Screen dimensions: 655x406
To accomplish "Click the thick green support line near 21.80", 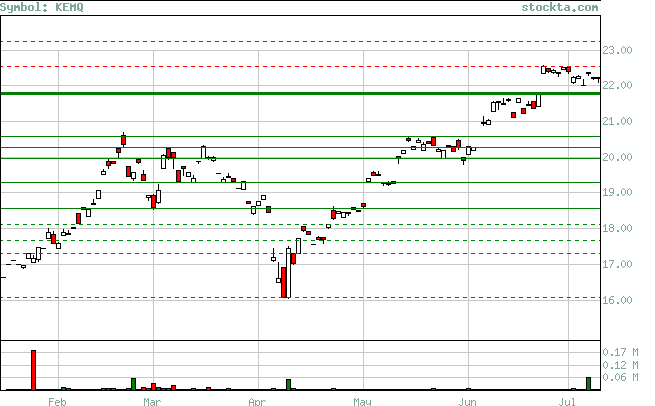I will pos(300,94).
